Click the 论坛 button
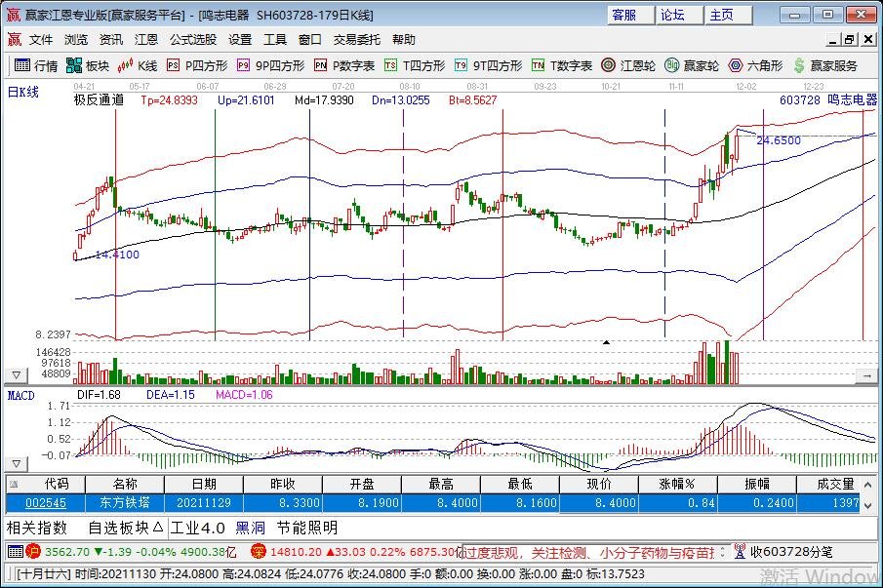Screen dimensions: 883x588 pyautogui.click(x=680, y=16)
